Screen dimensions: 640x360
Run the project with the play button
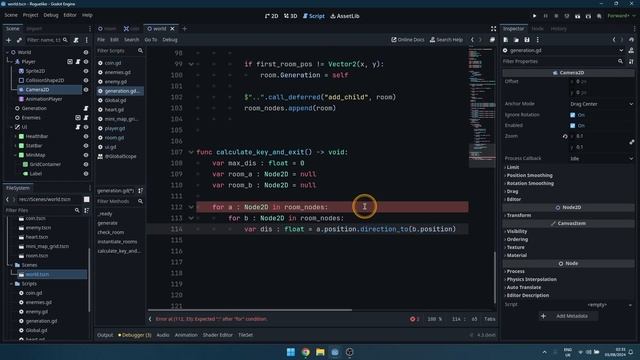(534, 16)
